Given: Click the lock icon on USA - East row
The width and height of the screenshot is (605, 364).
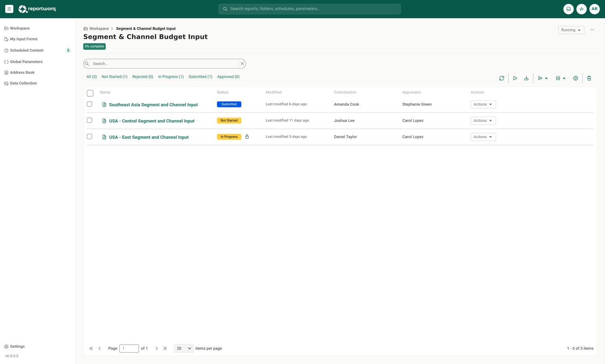Looking at the screenshot, I should click(x=247, y=137).
